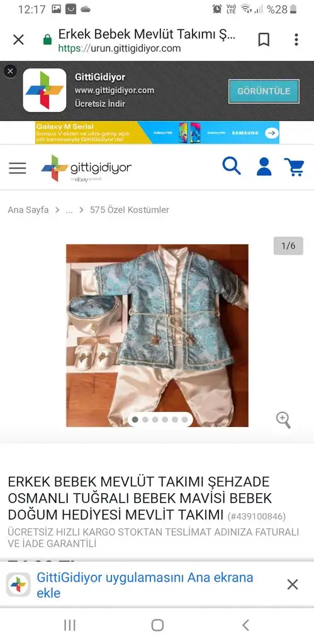Select the second image carousel dot
Image resolution: width=314 pixels, height=644 pixels.
tap(145, 419)
